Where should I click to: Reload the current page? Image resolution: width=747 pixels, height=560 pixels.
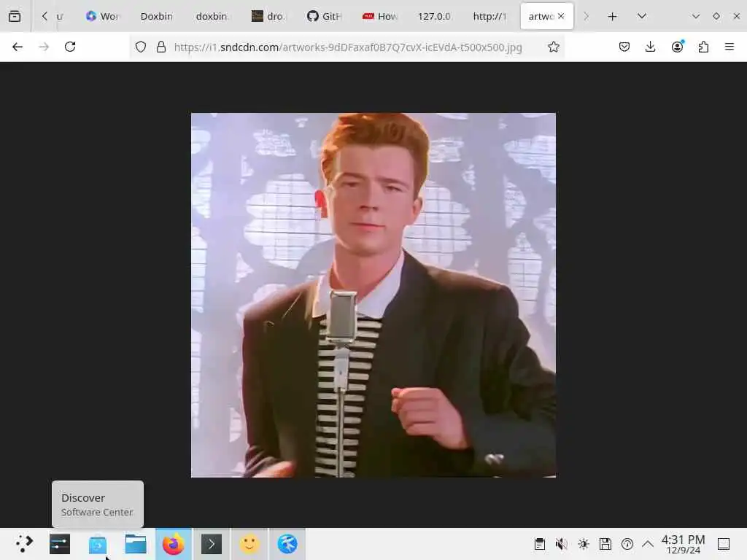pos(70,47)
